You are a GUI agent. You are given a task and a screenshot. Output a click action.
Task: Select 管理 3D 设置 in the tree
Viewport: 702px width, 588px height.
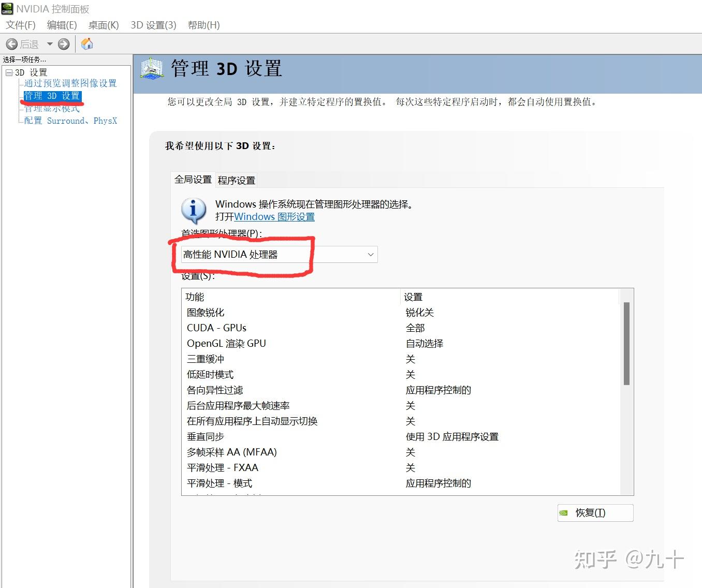pos(52,96)
